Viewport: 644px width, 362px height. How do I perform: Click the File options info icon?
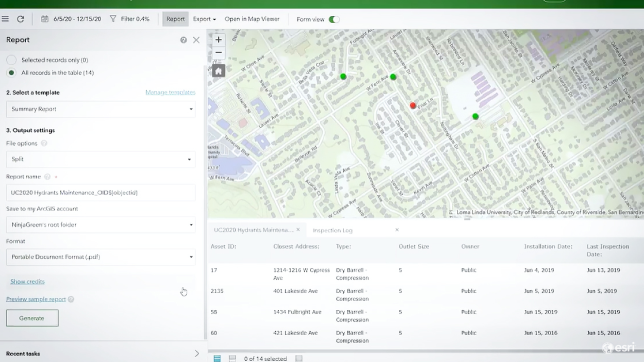[x=44, y=143]
